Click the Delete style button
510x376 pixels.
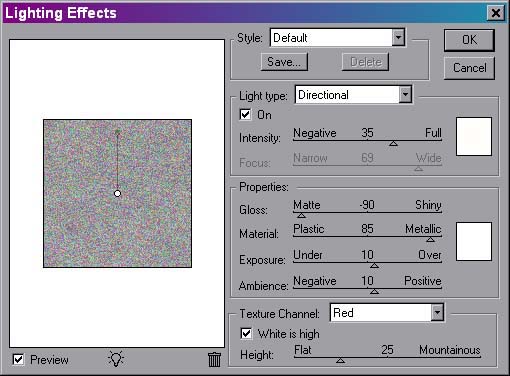click(x=365, y=62)
